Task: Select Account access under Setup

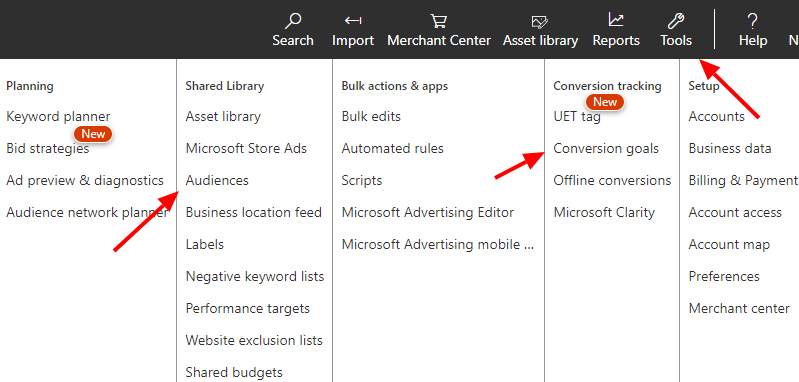Action: [x=735, y=212]
